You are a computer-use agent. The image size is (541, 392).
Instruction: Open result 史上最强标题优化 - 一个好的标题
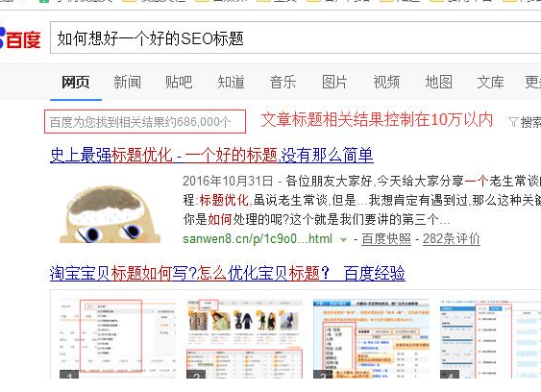point(211,155)
